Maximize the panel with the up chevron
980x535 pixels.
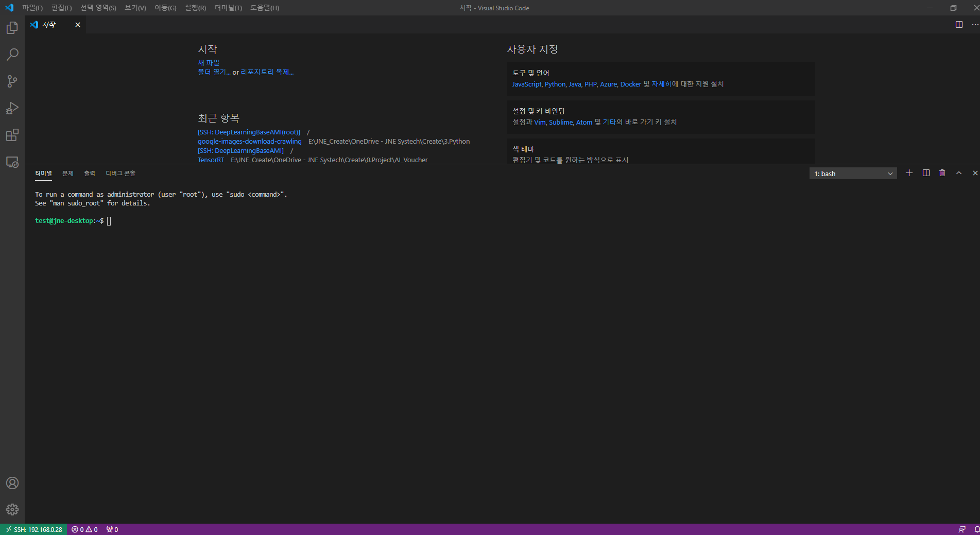click(x=959, y=173)
